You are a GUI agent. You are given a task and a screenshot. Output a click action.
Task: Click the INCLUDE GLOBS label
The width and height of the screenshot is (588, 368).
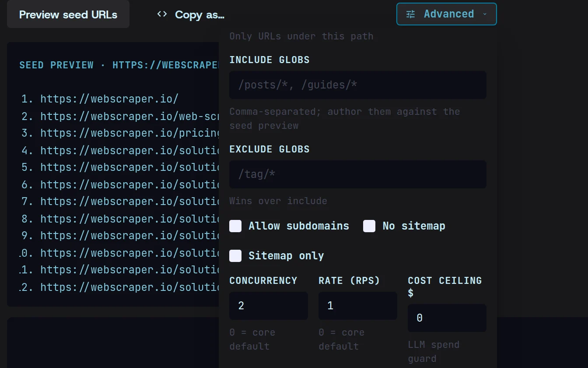pos(269,60)
